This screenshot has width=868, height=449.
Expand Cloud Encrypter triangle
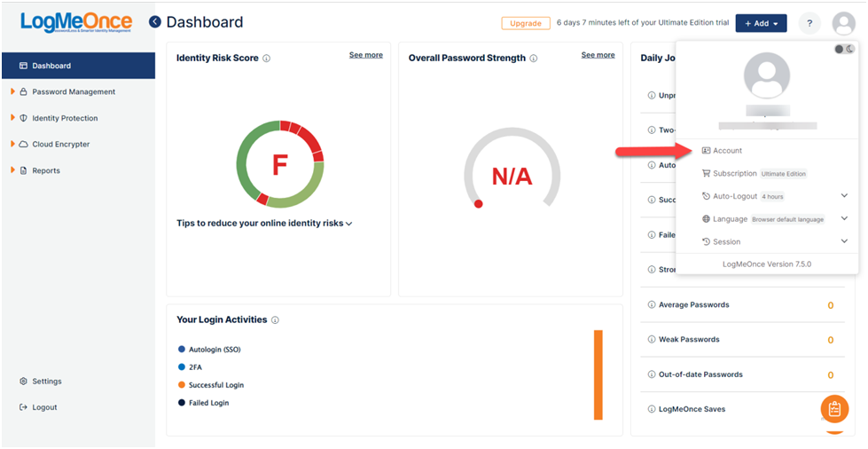click(x=12, y=144)
